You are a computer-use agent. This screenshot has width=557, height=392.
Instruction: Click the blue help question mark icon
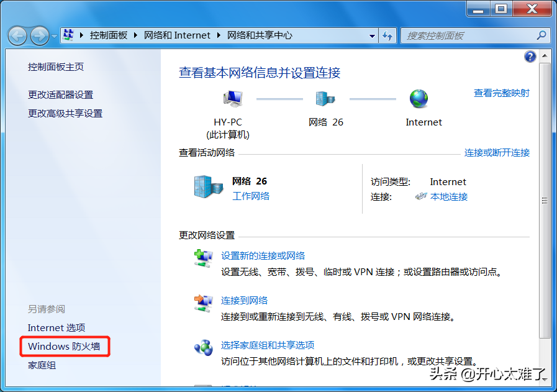(530, 57)
